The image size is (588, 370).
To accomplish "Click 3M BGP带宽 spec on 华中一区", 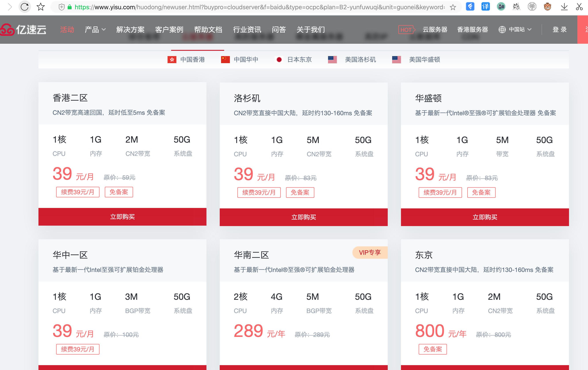I will 137,303.
